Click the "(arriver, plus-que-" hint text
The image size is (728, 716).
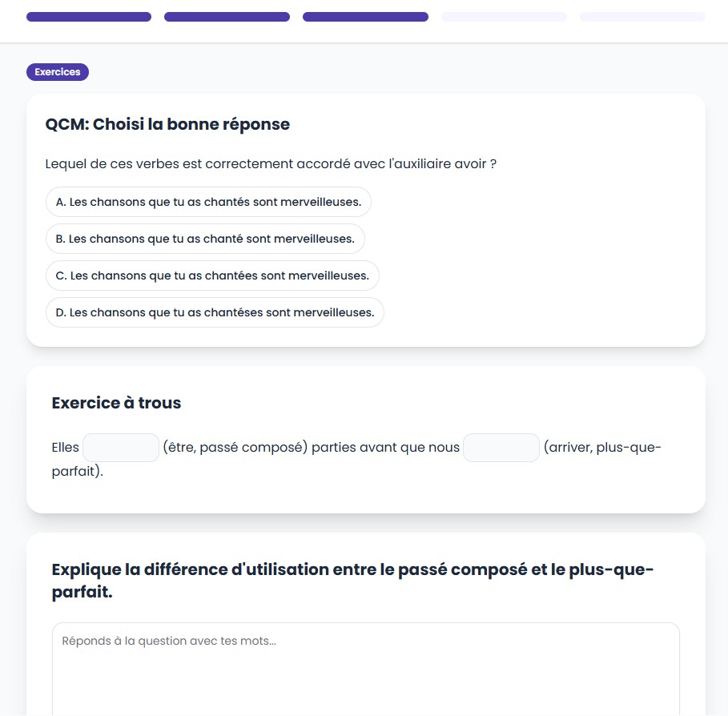(x=602, y=448)
